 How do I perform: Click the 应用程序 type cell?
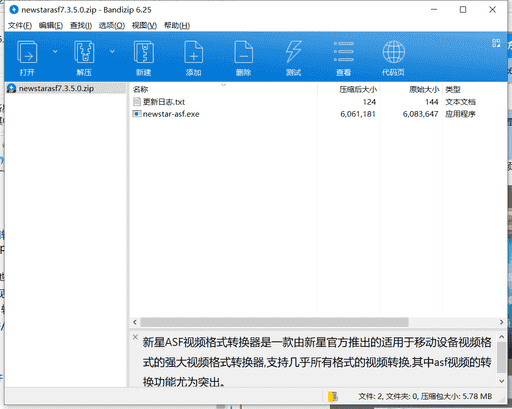pyautogui.click(x=460, y=114)
